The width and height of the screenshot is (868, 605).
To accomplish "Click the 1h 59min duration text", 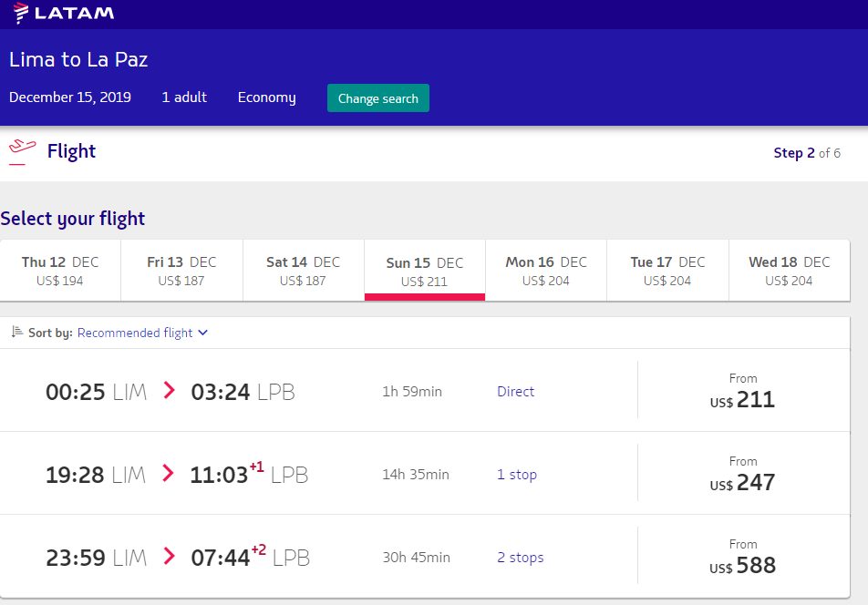I will tap(412, 392).
